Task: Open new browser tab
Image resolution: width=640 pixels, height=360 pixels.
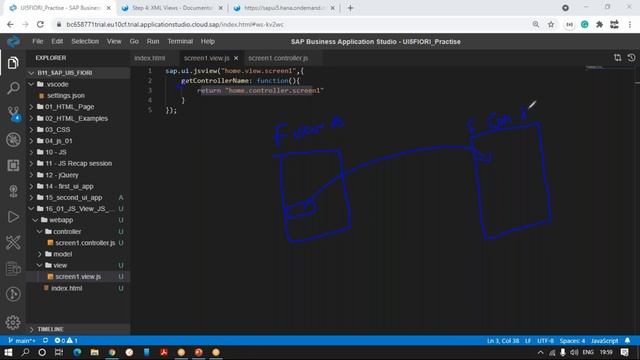Action: 350,8
